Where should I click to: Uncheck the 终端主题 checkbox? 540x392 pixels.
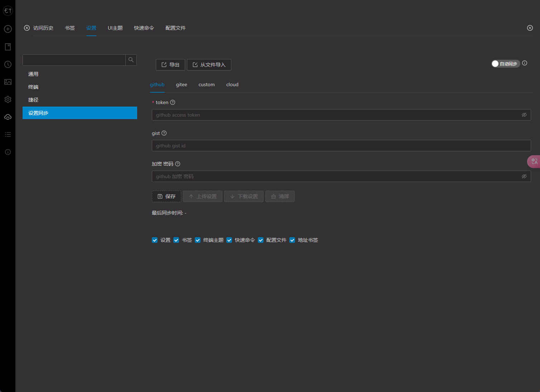[198, 240]
